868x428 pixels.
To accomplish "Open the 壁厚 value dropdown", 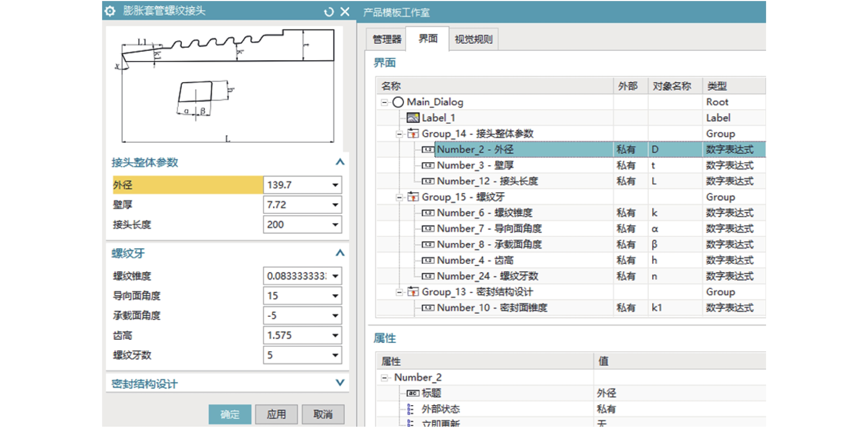I will (x=335, y=205).
